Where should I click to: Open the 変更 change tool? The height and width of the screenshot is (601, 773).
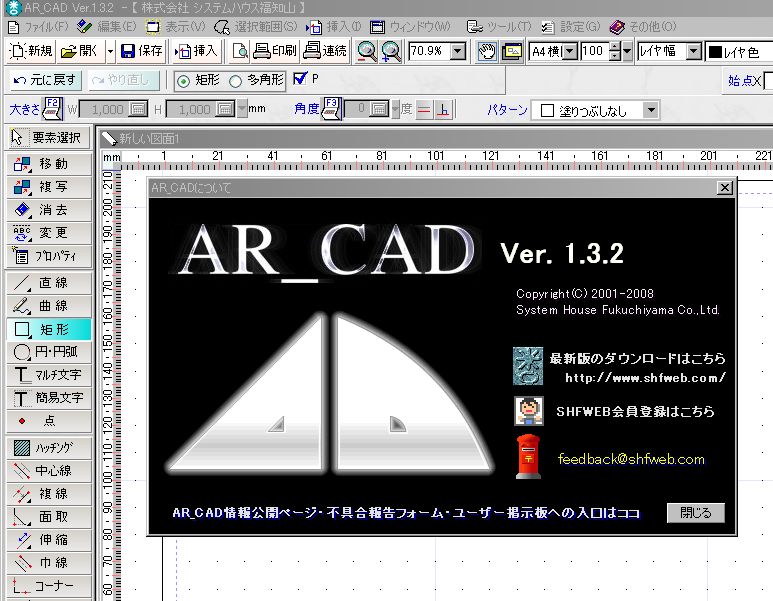point(49,233)
